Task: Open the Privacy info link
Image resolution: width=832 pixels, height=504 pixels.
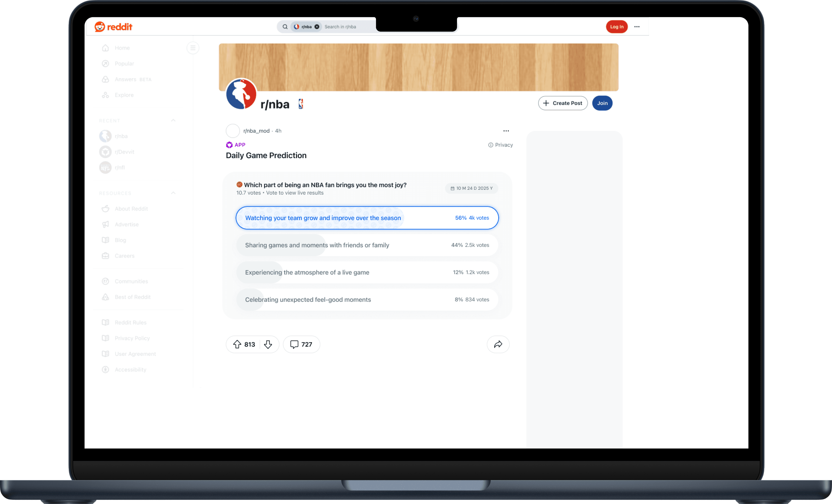Action: click(500, 145)
